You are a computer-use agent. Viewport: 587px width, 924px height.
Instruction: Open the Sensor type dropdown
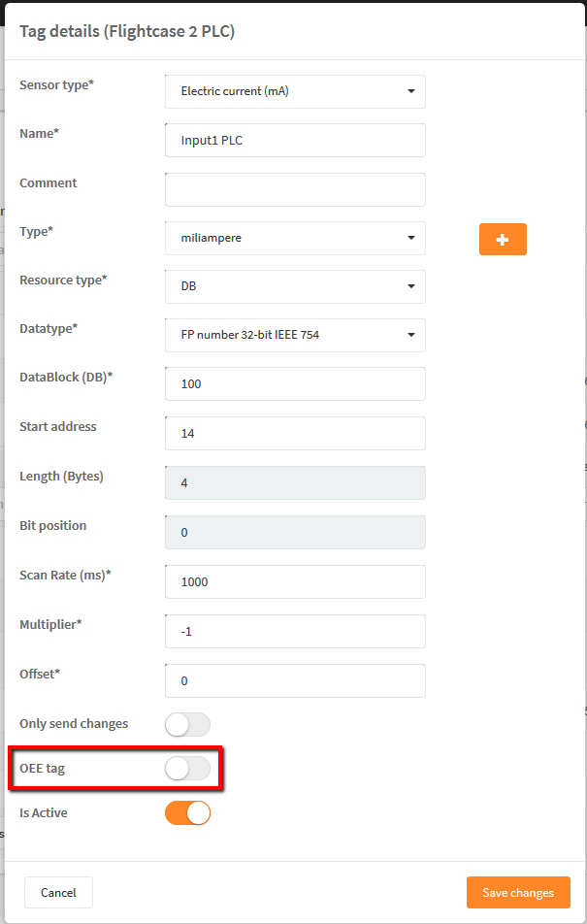coord(295,91)
